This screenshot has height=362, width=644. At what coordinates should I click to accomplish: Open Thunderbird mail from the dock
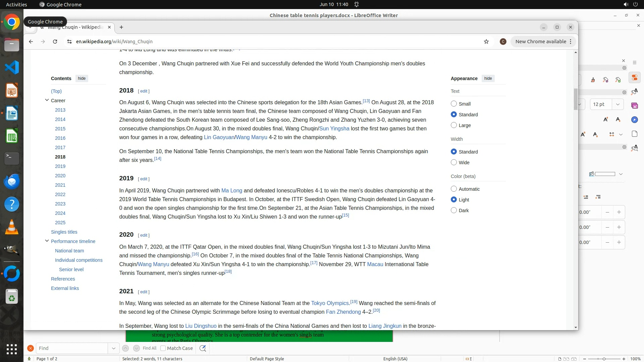[x=12, y=182]
